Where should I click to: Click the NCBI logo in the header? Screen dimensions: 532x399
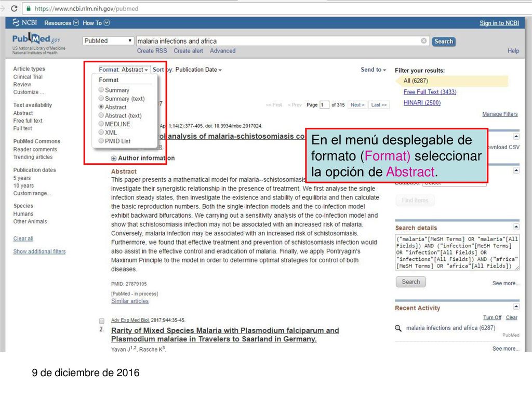pos(25,23)
